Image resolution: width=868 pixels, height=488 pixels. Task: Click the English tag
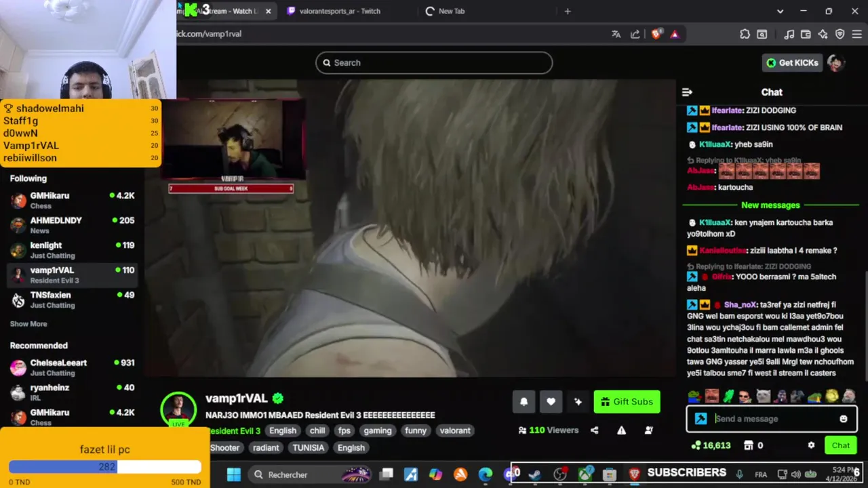(x=283, y=430)
